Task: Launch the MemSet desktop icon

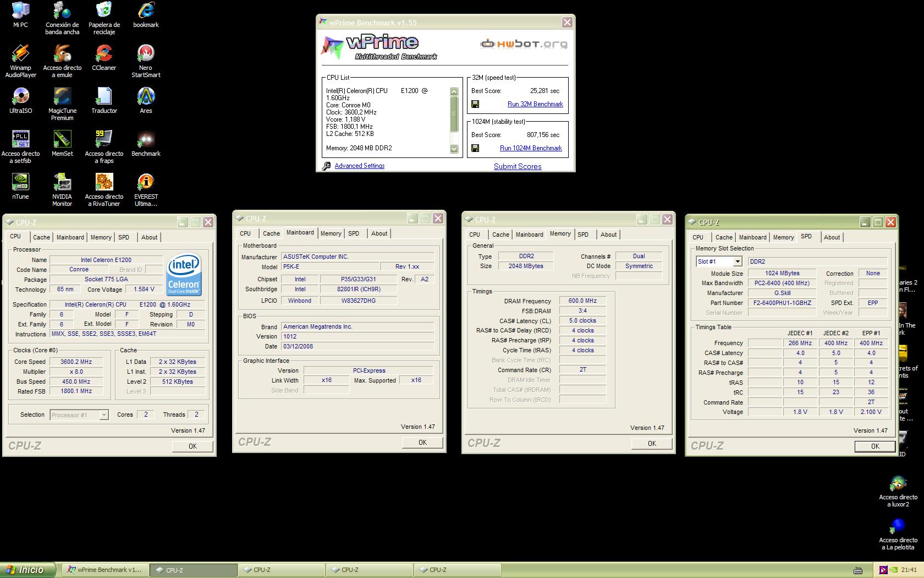Action: (62, 144)
